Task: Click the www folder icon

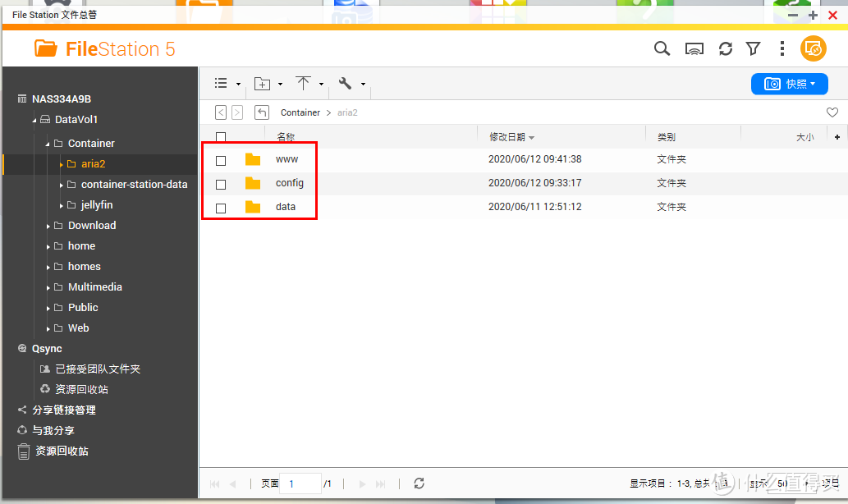Action: 253,159
